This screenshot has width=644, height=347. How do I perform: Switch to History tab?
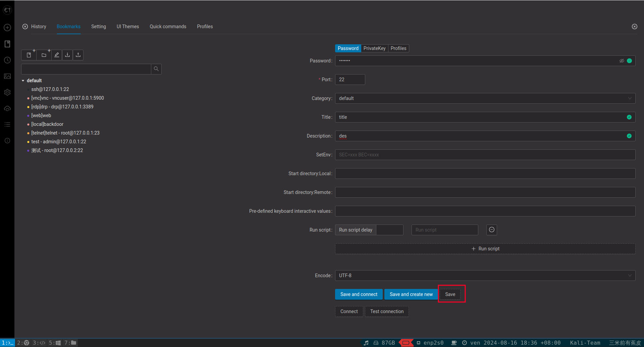pyautogui.click(x=39, y=27)
